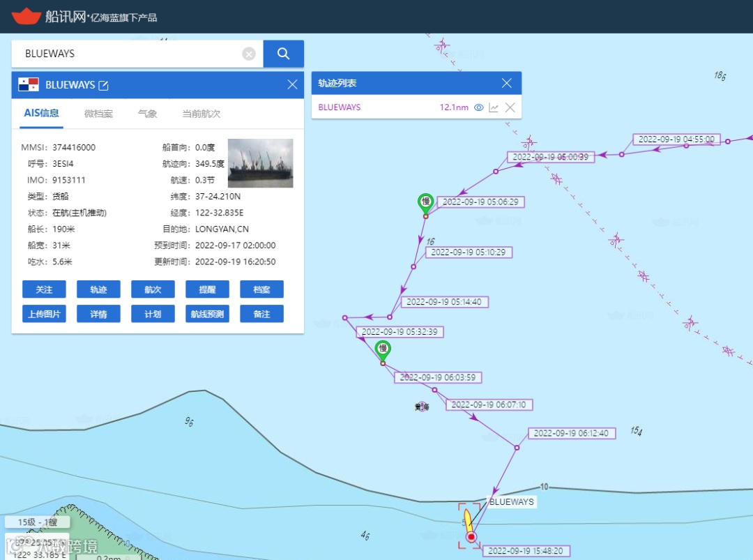
Task: Switch to the AIS信息 tab
Action: point(41,114)
